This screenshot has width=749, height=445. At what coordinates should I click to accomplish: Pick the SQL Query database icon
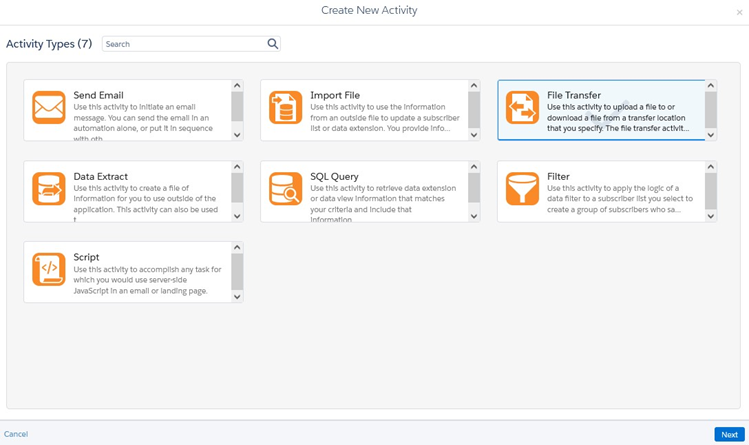tap(286, 188)
